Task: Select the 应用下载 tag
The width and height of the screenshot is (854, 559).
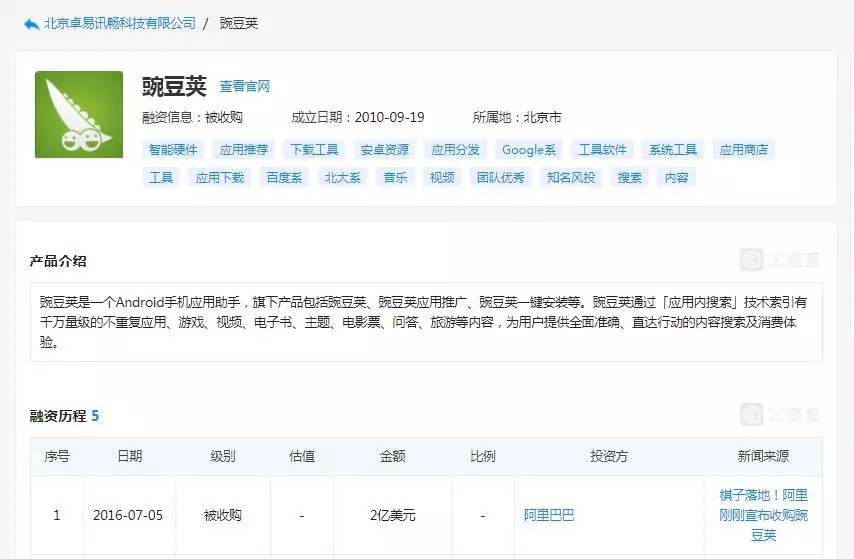Action: pyautogui.click(x=219, y=178)
